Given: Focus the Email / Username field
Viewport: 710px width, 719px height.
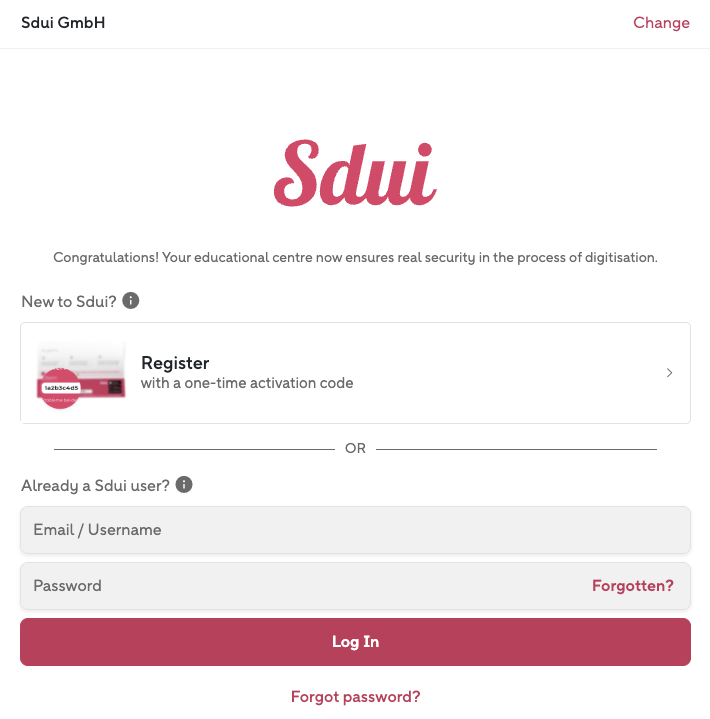Looking at the screenshot, I should 355,530.
